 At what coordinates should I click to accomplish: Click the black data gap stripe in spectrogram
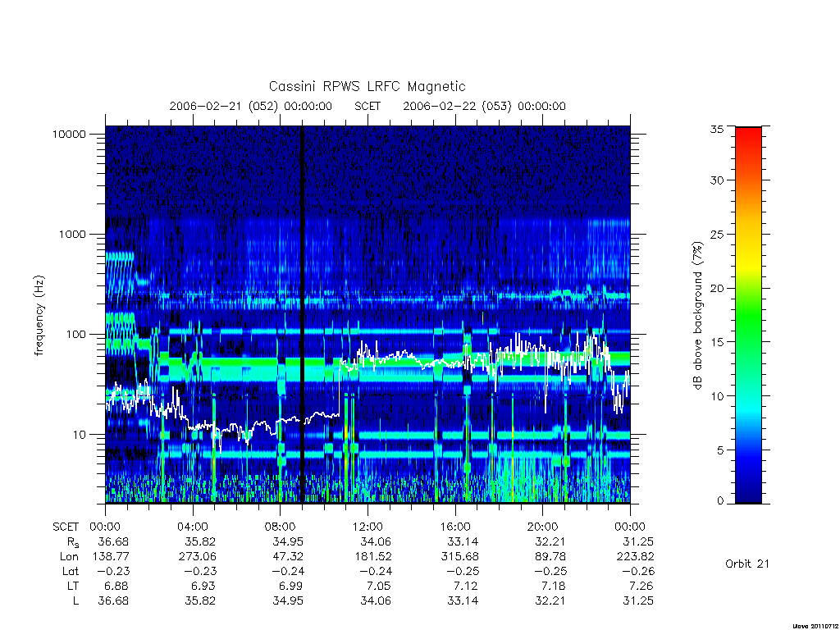click(302, 314)
